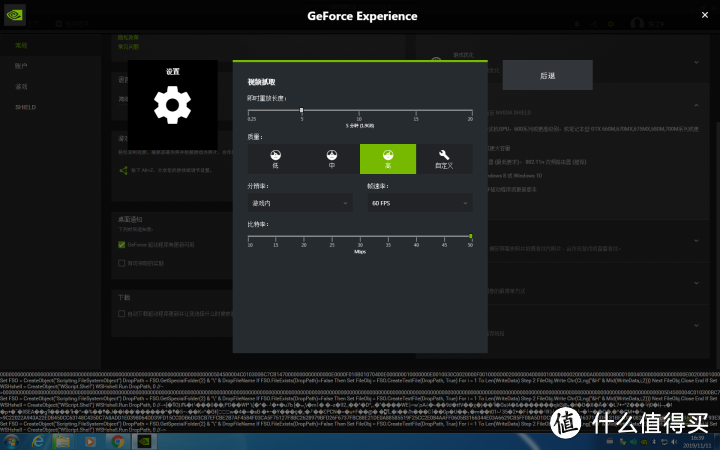Screen dimensions: 720x450
Task: Collapse the NVIDIA SHIELD section chevron
Action: pos(697,106)
